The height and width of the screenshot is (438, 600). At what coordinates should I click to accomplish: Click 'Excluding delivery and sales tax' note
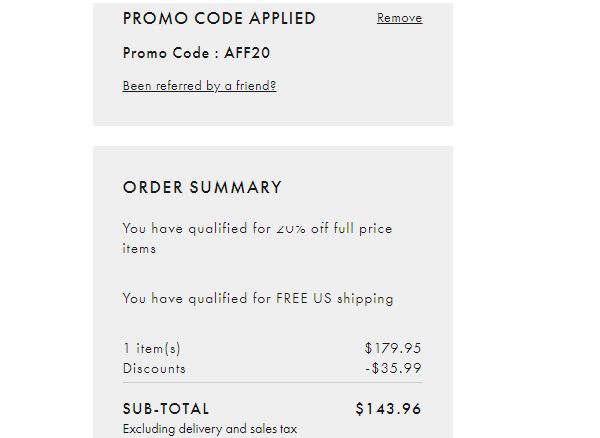click(x=210, y=429)
